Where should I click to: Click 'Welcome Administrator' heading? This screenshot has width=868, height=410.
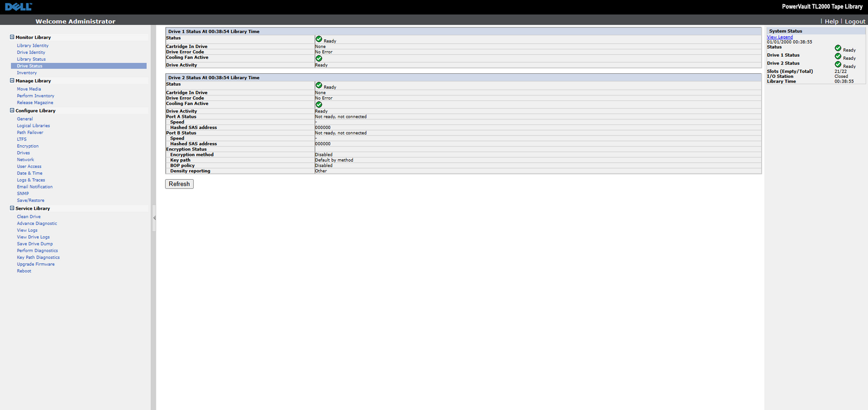coord(76,21)
